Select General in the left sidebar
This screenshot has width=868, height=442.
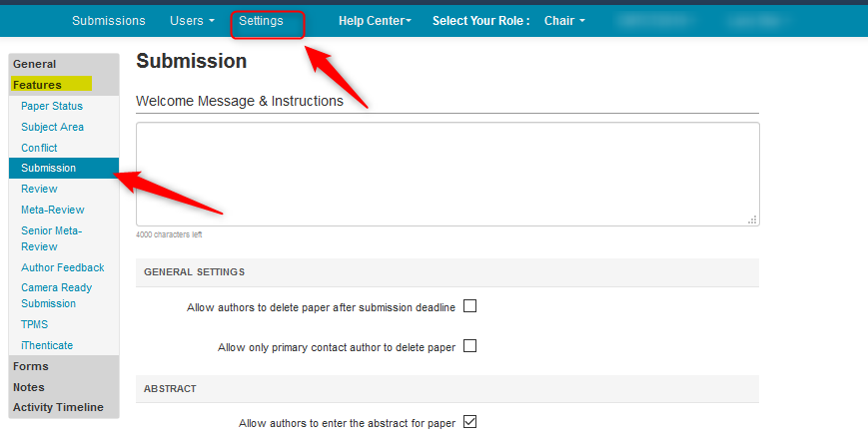pyautogui.click(x=35, y=64)
